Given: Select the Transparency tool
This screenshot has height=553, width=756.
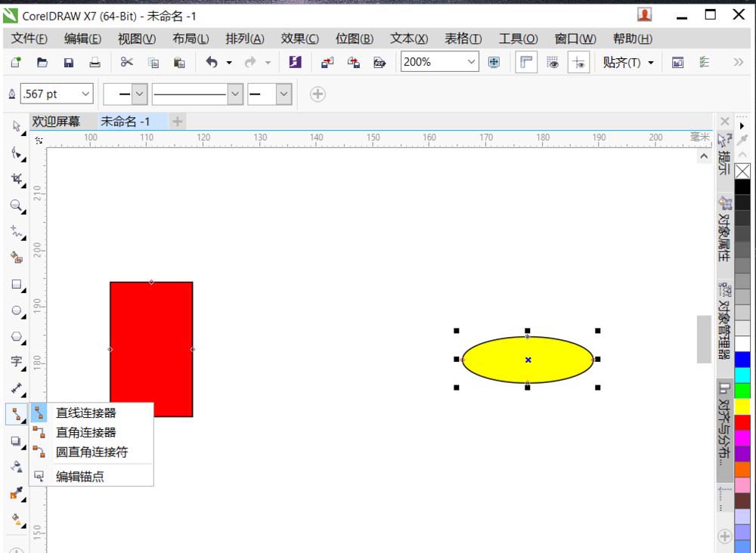Looking at the screenshot, I should coord(17,467).
